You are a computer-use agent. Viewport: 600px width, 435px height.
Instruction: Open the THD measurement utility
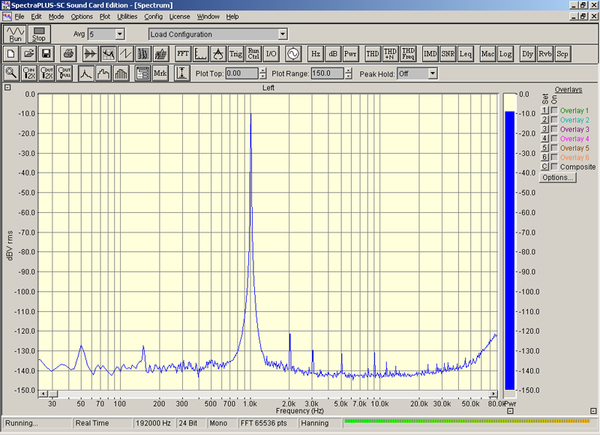pyautogui.click(x=373, y=54)
